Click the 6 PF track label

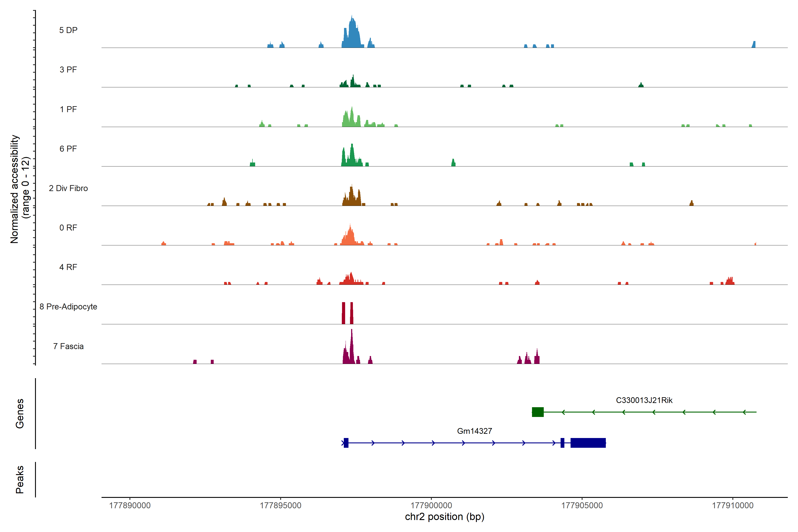(x=68, y=149)
